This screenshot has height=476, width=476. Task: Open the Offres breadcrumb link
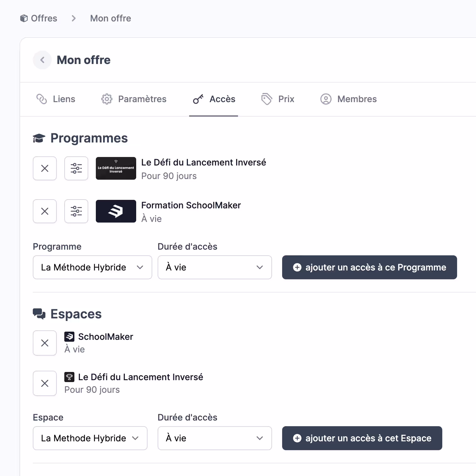38,18
